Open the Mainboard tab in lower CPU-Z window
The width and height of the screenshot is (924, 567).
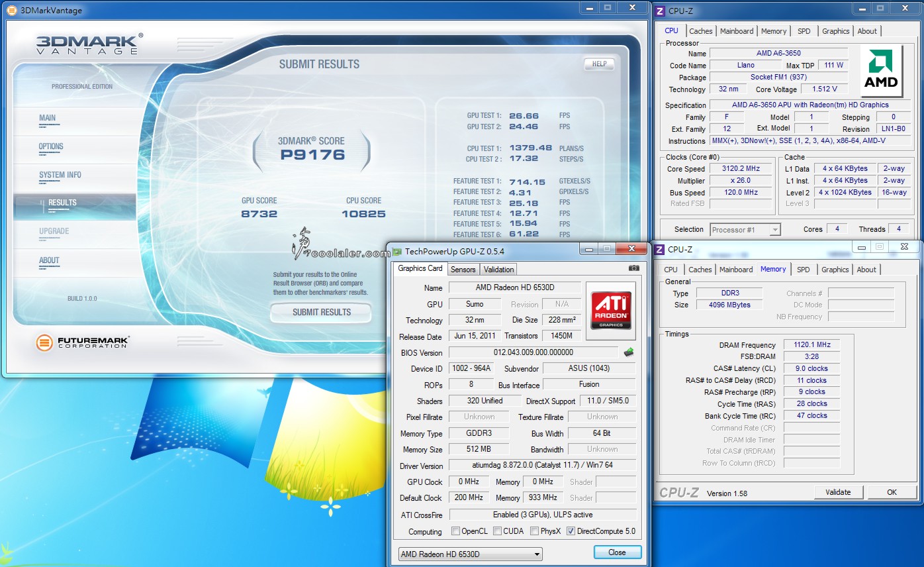point(736,270)
